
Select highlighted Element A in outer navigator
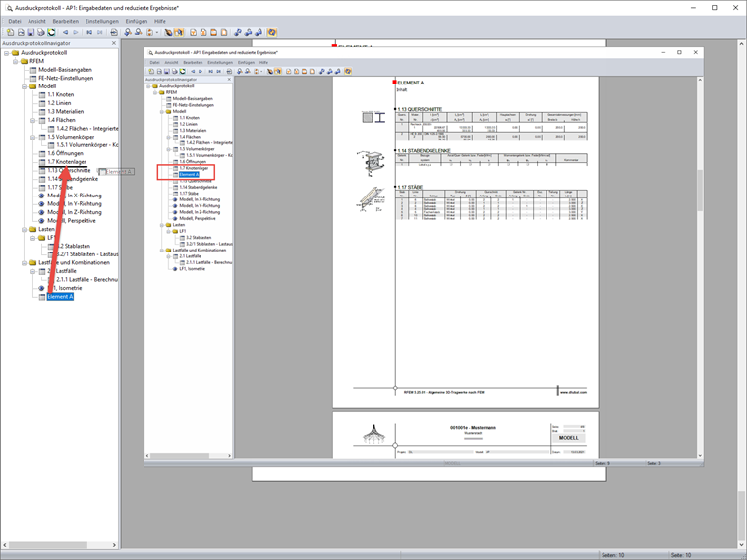point(60,297)
